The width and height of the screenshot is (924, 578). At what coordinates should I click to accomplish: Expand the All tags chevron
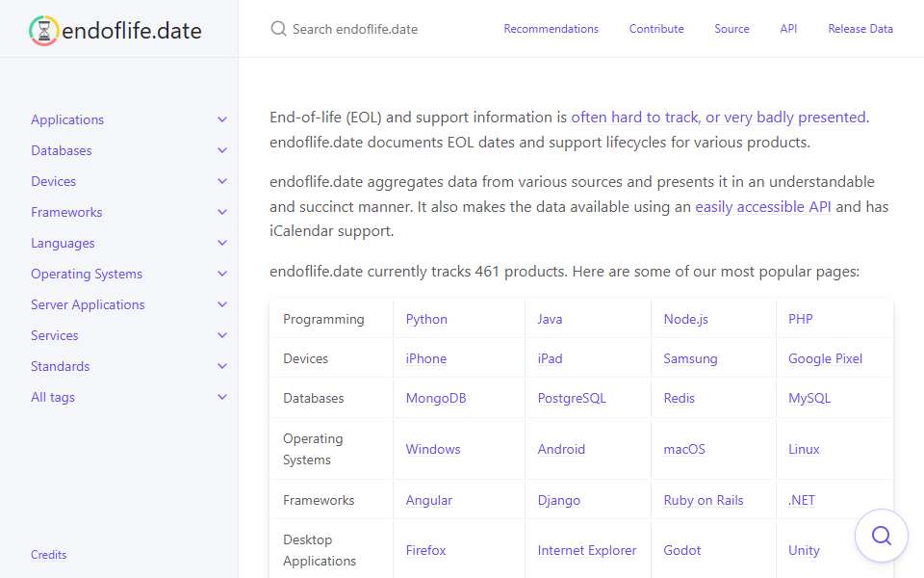coord(222,397)
